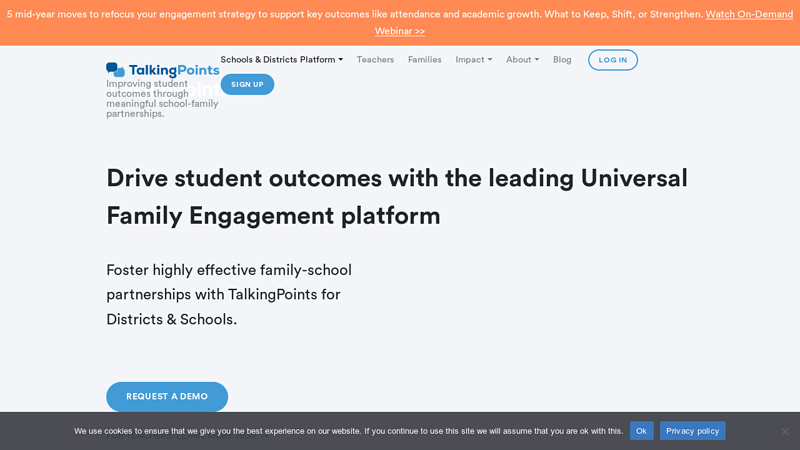This screenshot has height=450, width=800.
Task: Click the tagline under the logo
Action: point(162,98)
